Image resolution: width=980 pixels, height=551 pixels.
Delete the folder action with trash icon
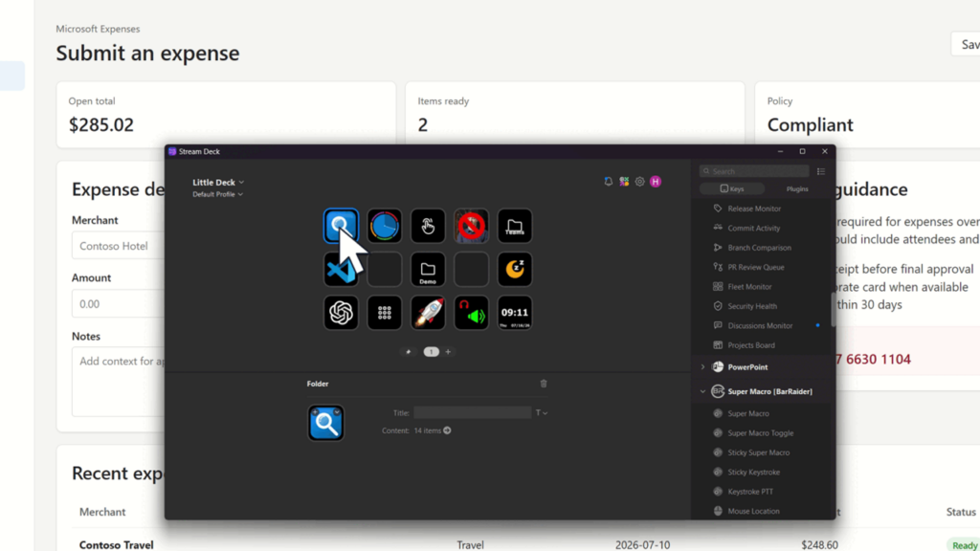click(x=544, y=384)
